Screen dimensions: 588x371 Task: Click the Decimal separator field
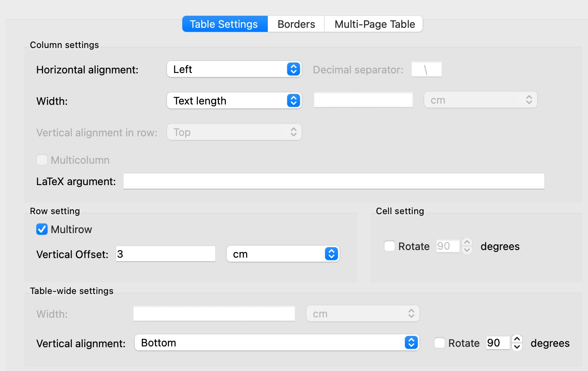coord(426,69)
